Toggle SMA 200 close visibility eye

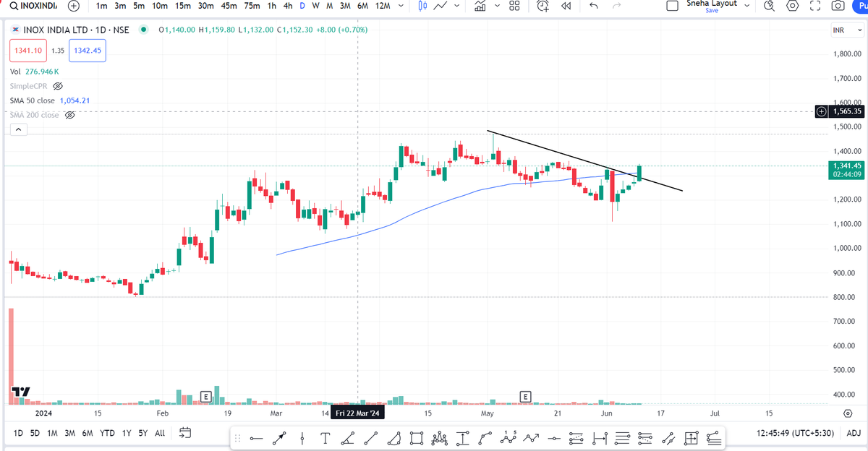(70, 115)
